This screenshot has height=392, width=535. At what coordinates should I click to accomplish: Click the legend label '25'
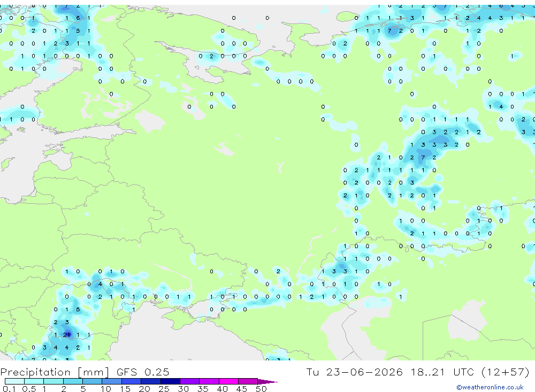164,389
